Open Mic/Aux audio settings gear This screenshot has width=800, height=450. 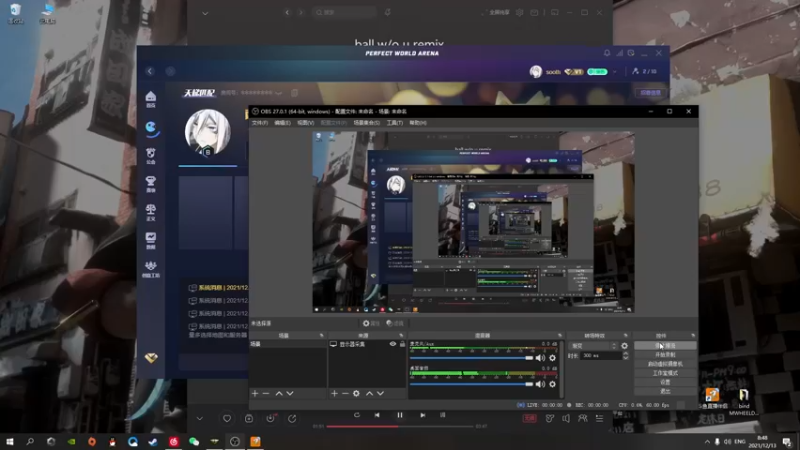(553, 358)
